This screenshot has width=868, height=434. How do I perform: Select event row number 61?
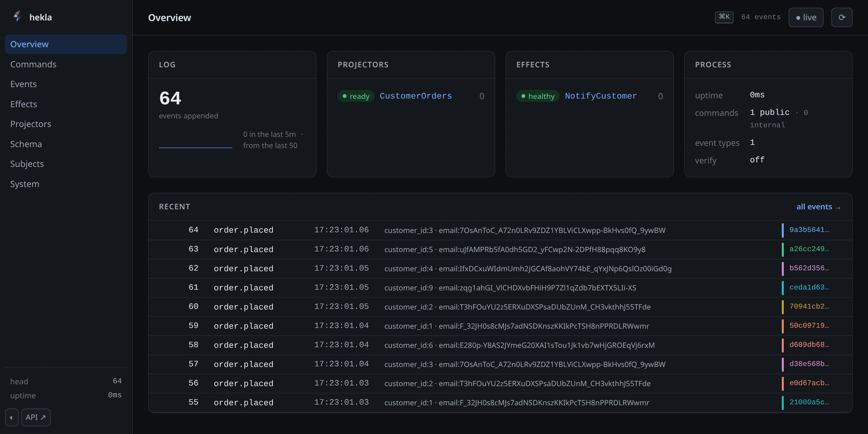click(500, 287)
